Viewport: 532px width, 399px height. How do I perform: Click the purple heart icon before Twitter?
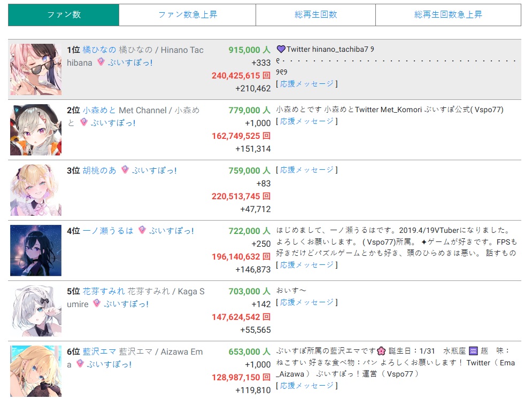click(281, 49)
